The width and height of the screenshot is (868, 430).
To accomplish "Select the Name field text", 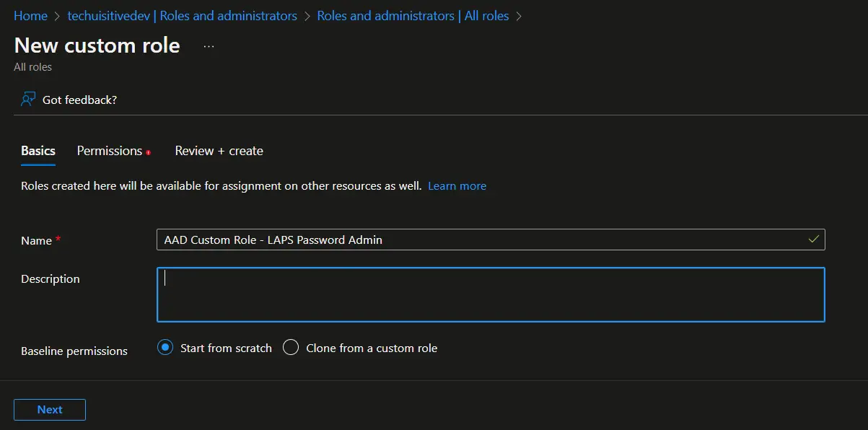I will [433, 239].
